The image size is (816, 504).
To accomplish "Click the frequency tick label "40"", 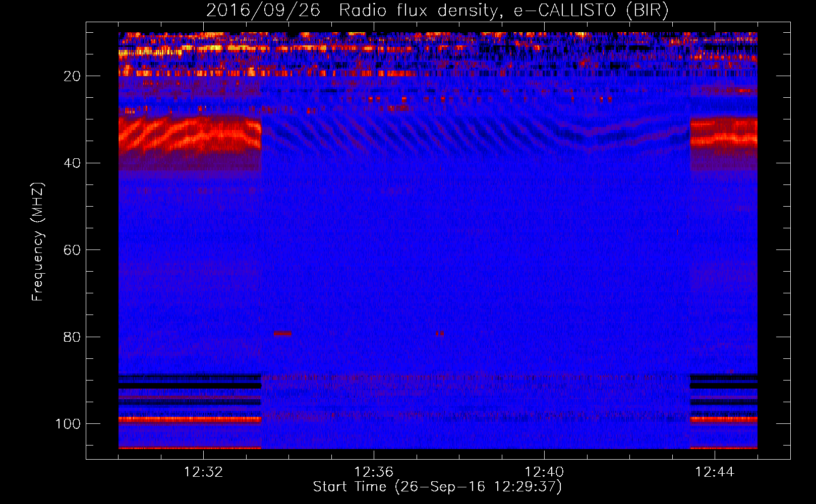I will (x=73, y=163).
